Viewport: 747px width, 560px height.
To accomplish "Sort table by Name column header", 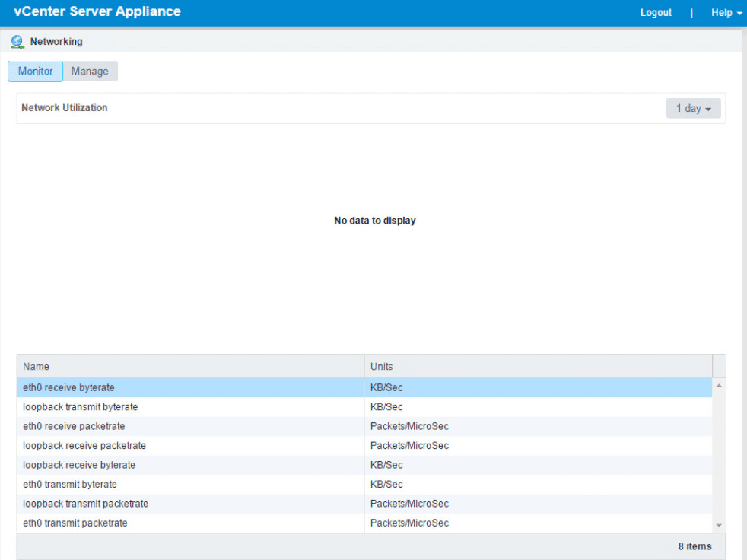I will pyautogui.click(x=190, y=366).
